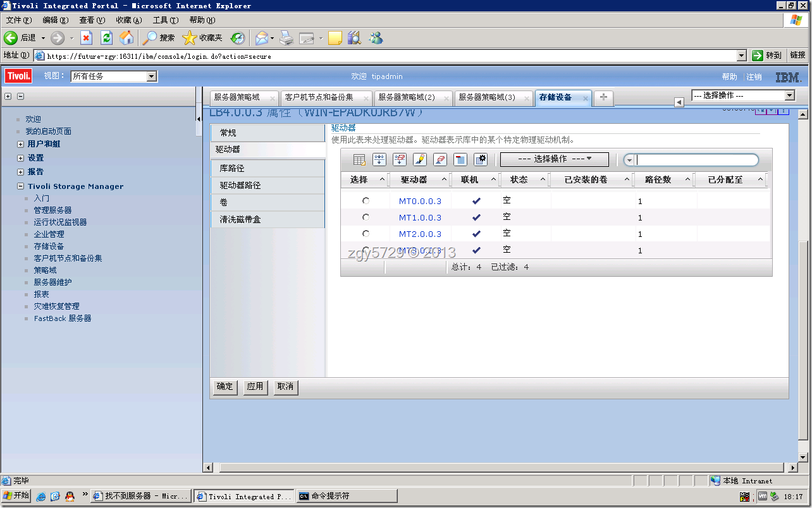
Task: Open 存储设备 in the navigation tree
Action: 49,246
